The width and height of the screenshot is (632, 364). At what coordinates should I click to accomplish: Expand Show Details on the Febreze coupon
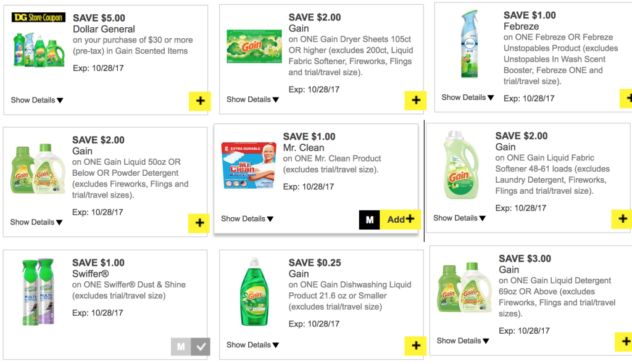pyautogui.click(x=467, y=97)
